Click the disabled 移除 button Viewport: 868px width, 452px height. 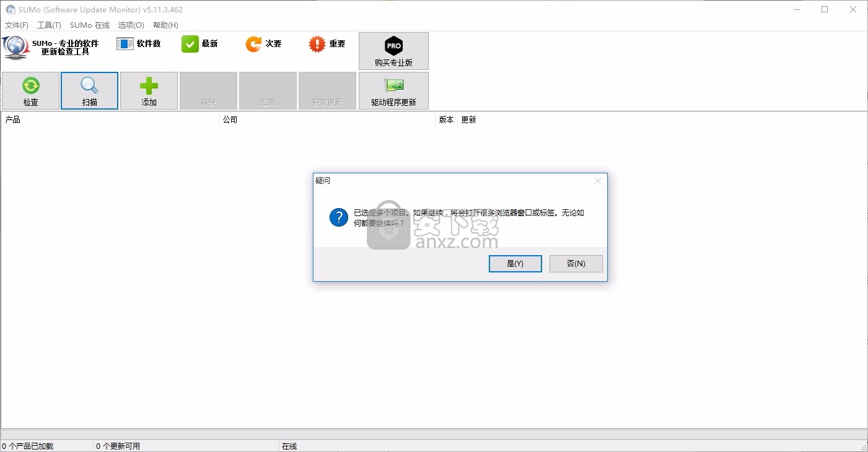pos(208,91)
